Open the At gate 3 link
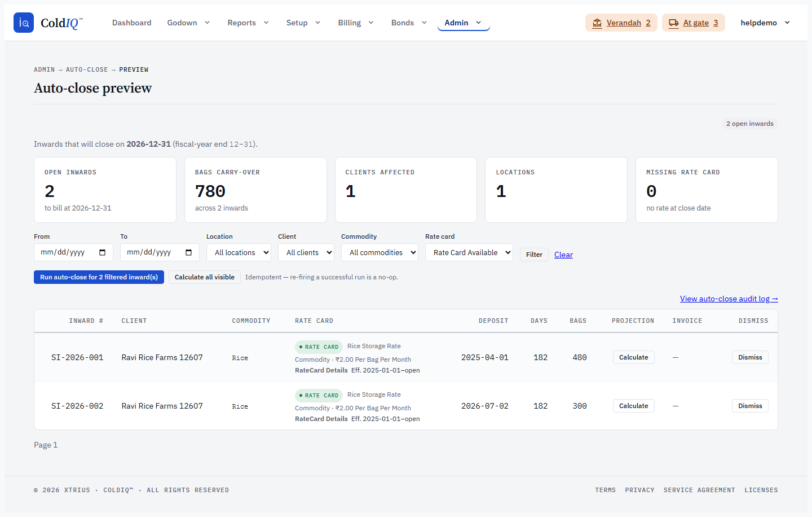 tap(694, 23)
